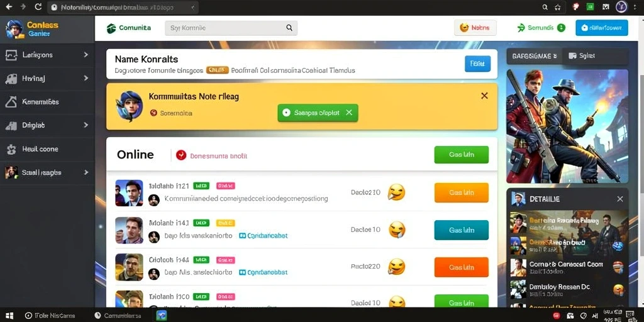Click the pink badge beside Cfidoob i144
Viewport: 644px width, 322px height.
[x=226, y=260]
